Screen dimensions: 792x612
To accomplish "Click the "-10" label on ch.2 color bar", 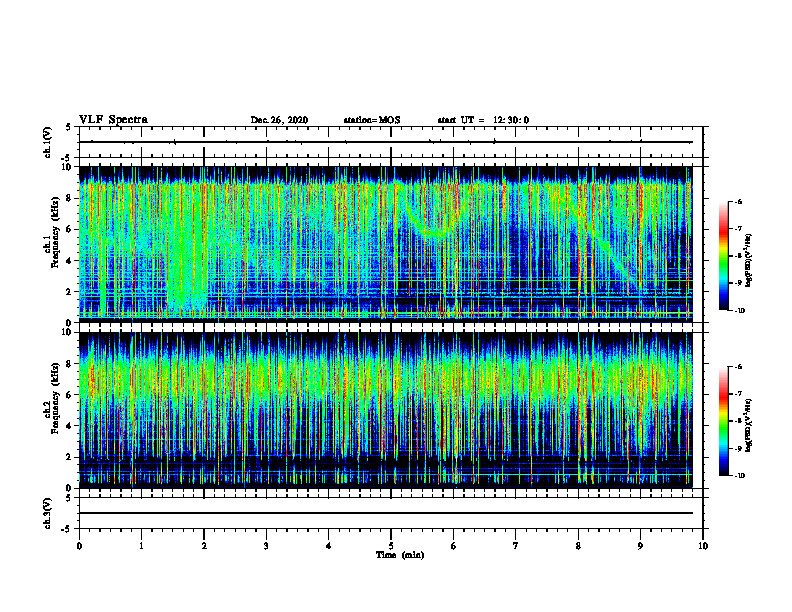I will [740, 475].
